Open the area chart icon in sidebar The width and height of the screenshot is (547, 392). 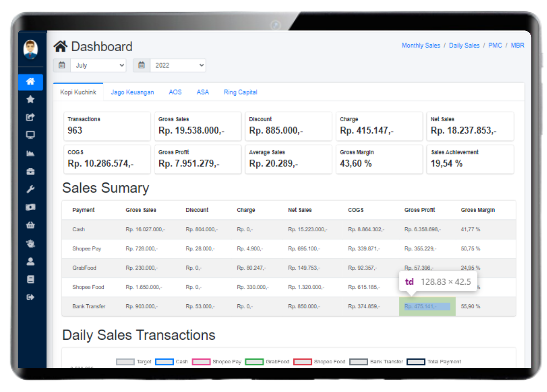30,153
